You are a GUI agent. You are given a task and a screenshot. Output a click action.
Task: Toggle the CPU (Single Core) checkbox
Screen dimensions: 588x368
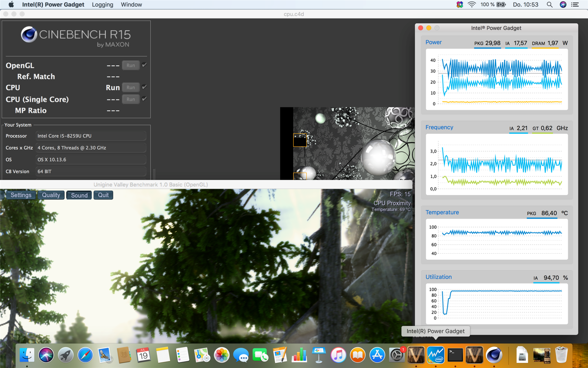[x=145, y=99]
